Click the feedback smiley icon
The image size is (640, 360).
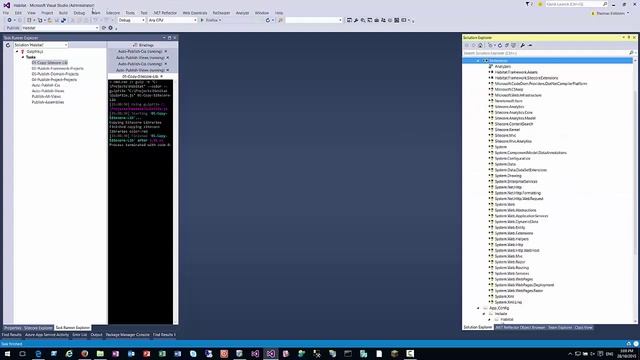[x=540, y=4]
